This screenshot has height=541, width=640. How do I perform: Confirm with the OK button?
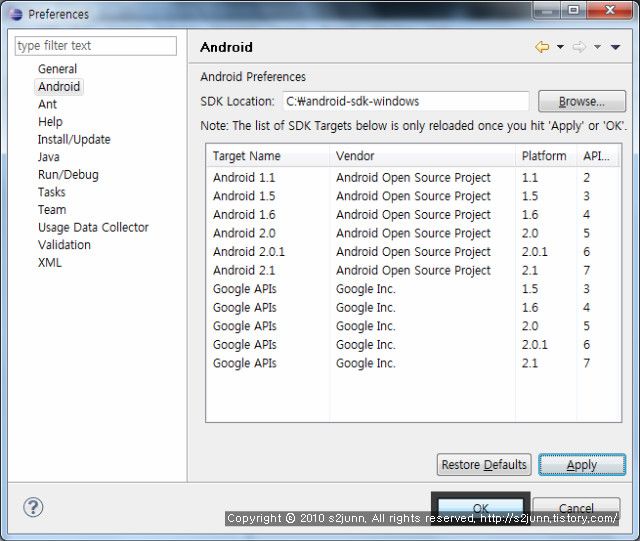[481, 508]
